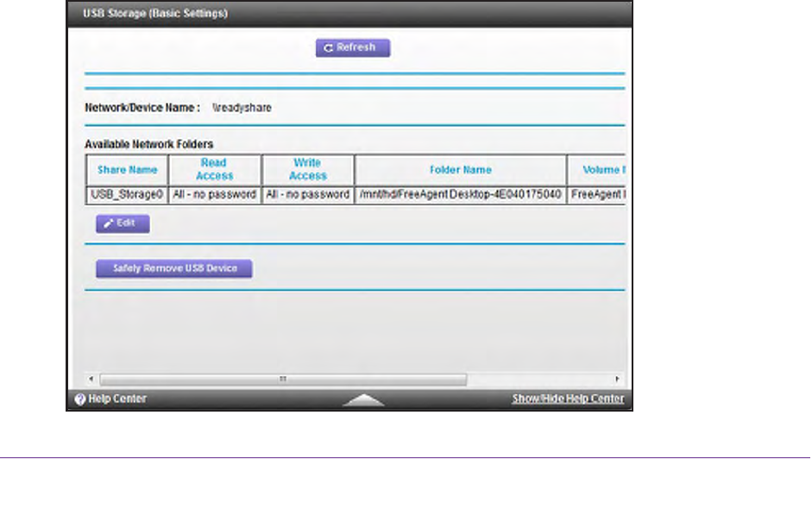Click the left arrow of the horizontal scrollbar
This screenshot has height=516, width=812.
coord(91,379)
